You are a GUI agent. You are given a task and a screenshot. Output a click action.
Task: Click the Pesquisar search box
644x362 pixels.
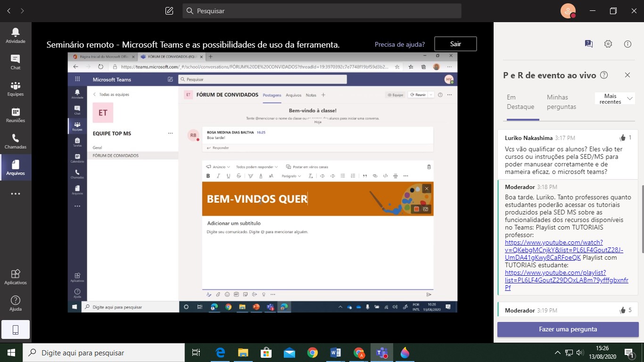tap(322, 10)
